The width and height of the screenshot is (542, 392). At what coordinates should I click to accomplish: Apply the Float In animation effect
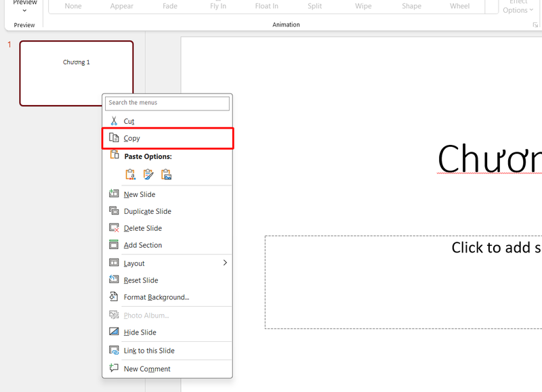point(266,6)
